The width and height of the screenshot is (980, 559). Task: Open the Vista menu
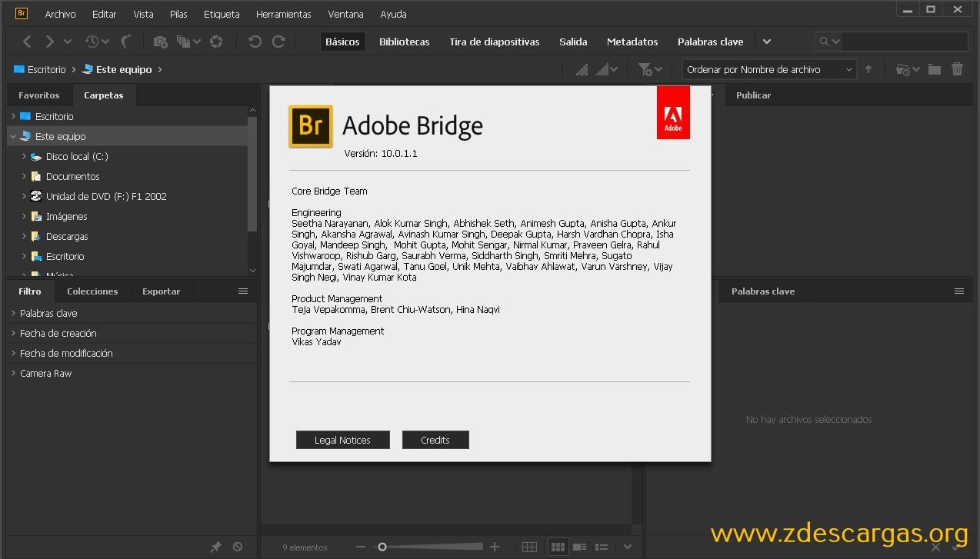[143, 14]
